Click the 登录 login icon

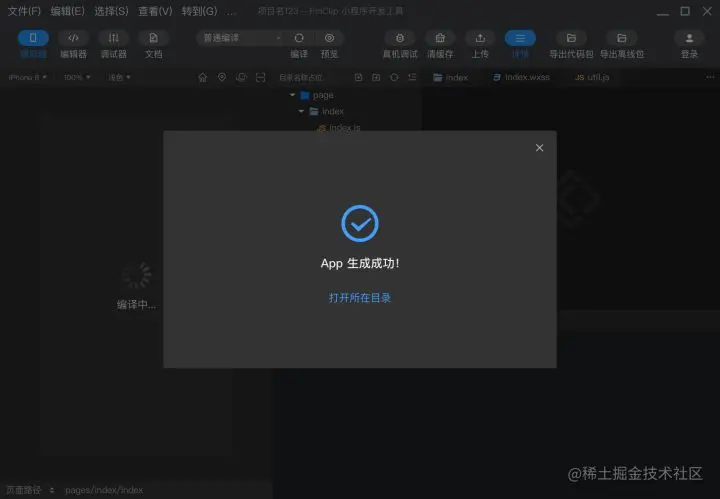[x=689, y=38]
